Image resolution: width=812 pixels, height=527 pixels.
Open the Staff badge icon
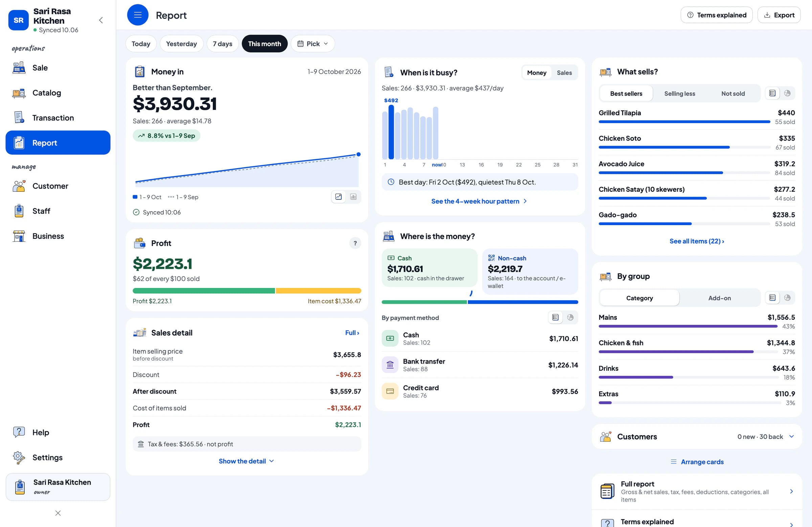19,211
